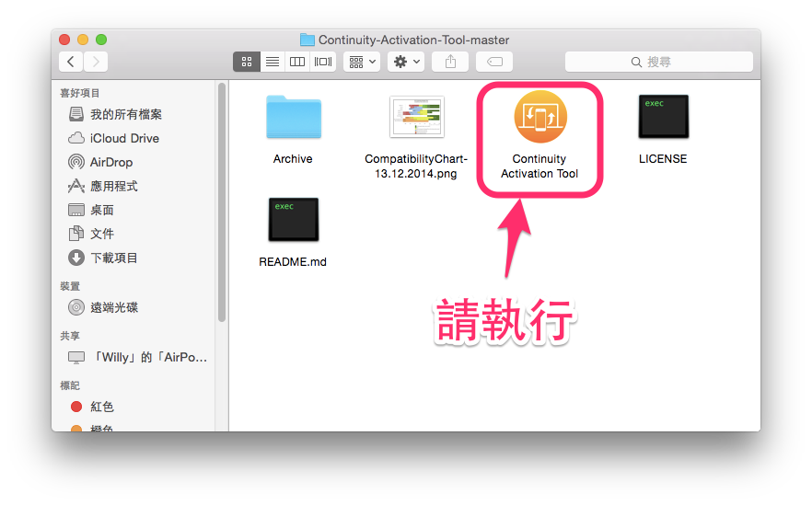Switch to column view

pyautogui.click(x=297, y=62)
